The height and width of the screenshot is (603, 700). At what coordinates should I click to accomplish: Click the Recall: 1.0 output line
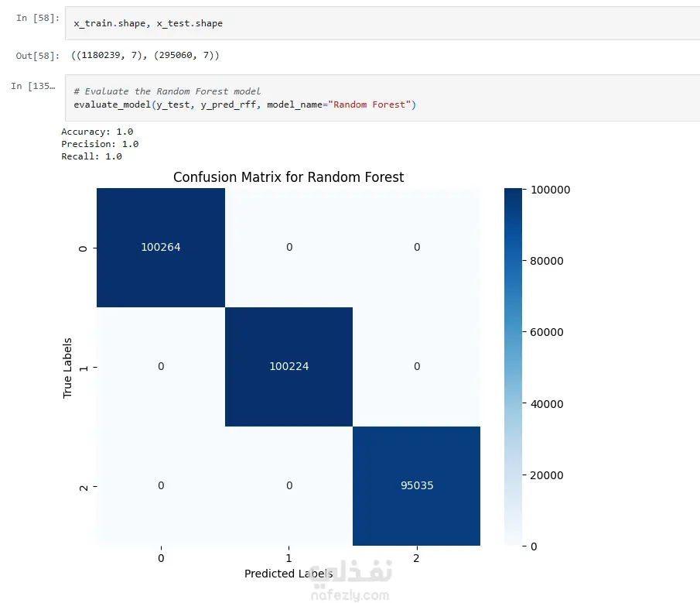(91, 157)
